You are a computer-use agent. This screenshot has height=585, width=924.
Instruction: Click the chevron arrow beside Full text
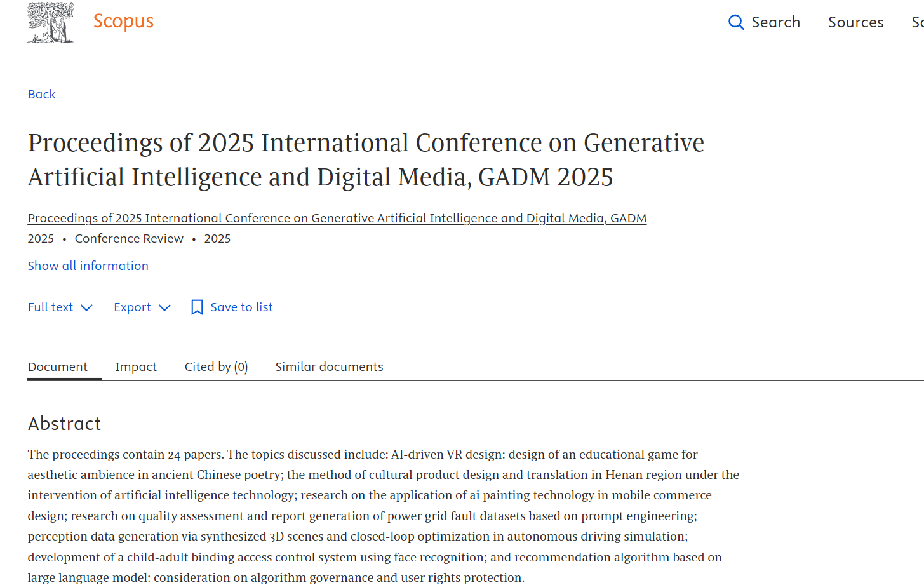click(x=86, y=307)
